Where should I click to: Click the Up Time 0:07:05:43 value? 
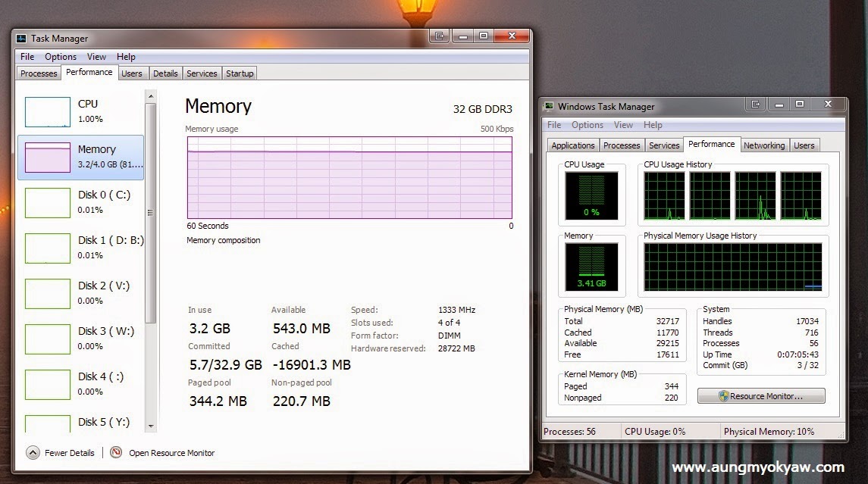pyautogui.click(x=797, y=354)
